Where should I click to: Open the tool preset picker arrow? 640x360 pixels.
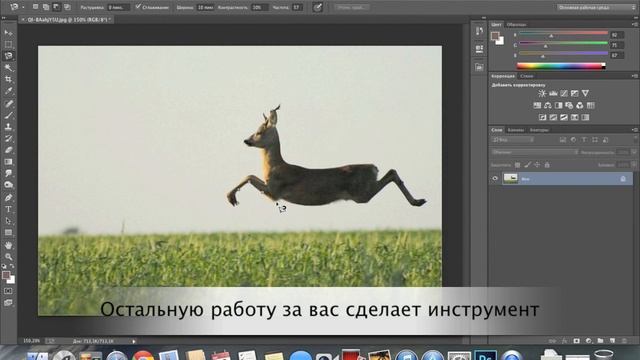click(23, 7)
